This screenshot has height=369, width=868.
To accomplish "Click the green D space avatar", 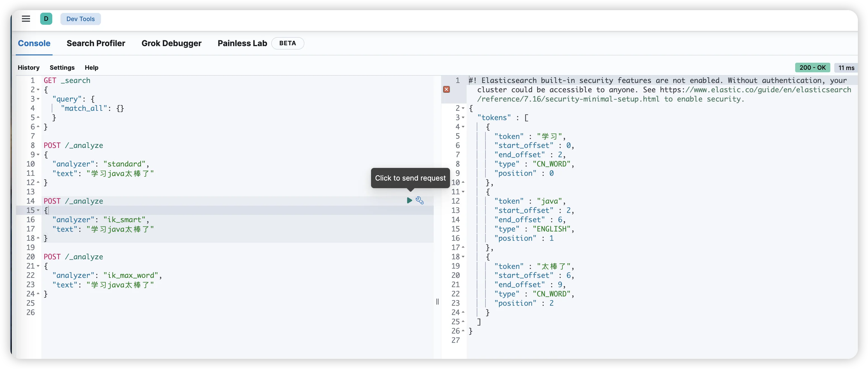I will (x=46, y=19).
